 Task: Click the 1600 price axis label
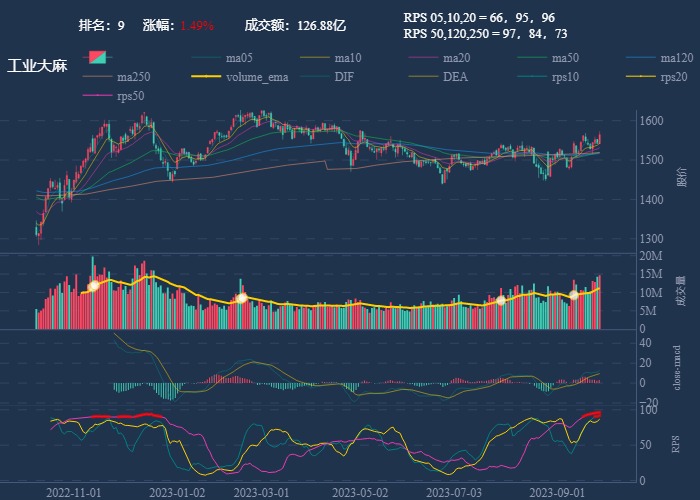(x=650, y=121)
